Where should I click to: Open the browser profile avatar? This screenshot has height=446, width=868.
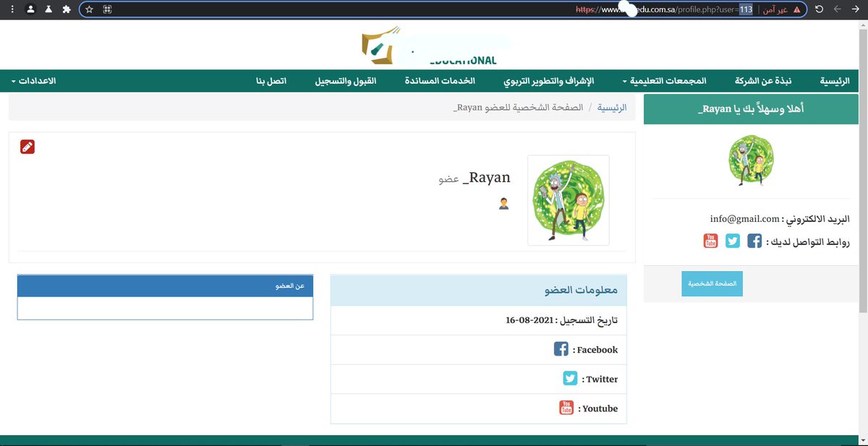coord(30,9)
